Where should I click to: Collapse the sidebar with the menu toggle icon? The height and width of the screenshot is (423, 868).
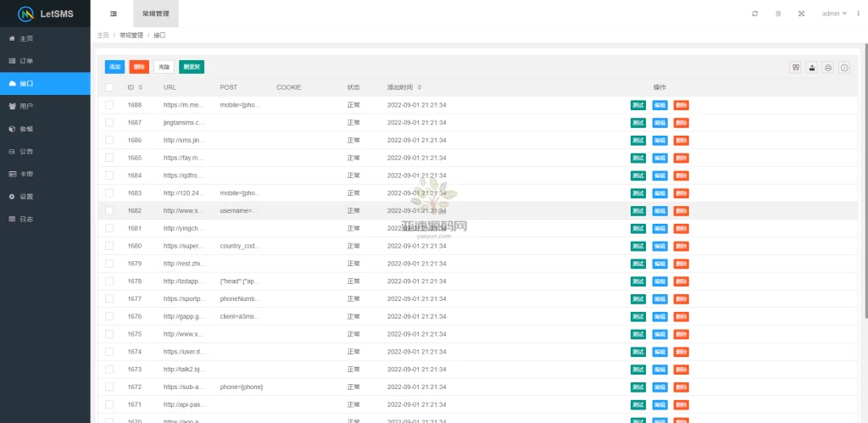(114, 14)
